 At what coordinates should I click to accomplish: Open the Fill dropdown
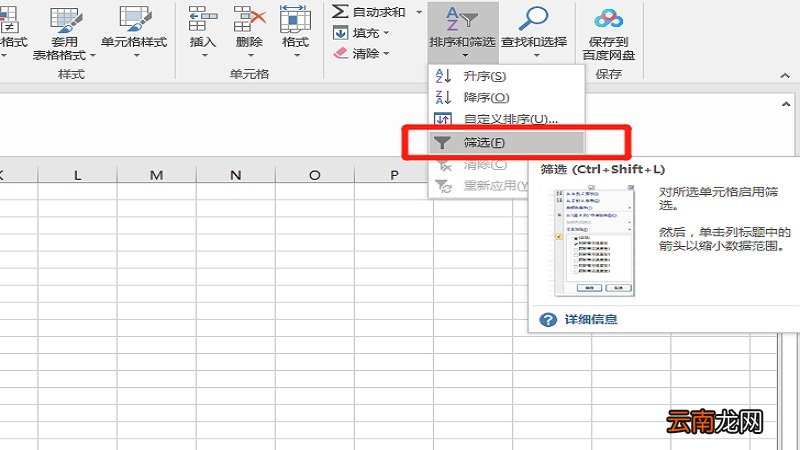[361, 33]
